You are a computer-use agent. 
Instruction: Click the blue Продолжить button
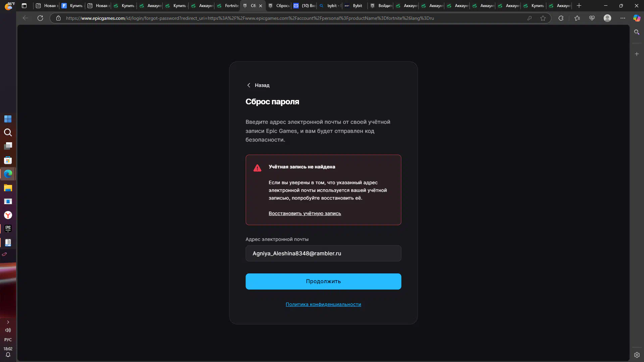323,281
